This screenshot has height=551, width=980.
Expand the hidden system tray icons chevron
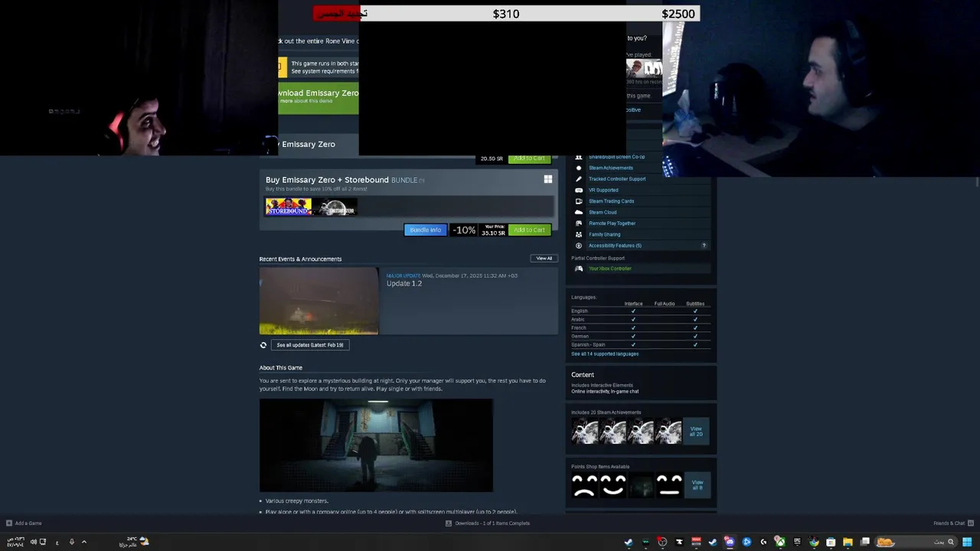[x=84, y=542]
